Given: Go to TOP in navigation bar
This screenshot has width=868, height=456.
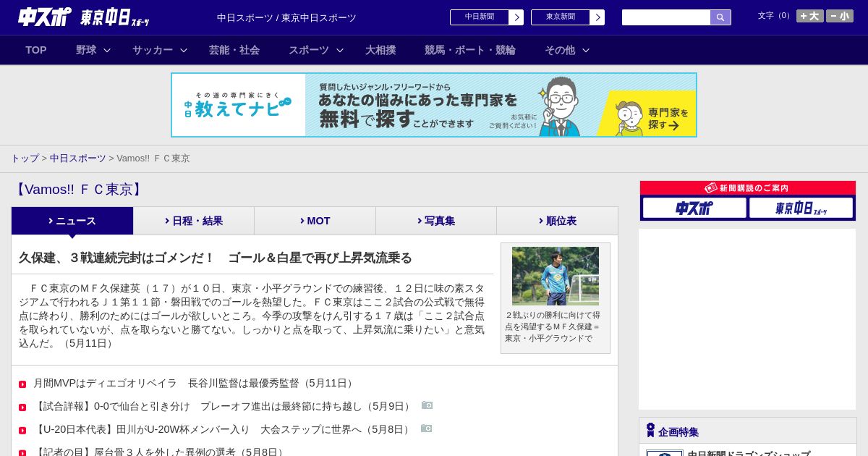Looking at the screenshot, I should pos(36,50).
